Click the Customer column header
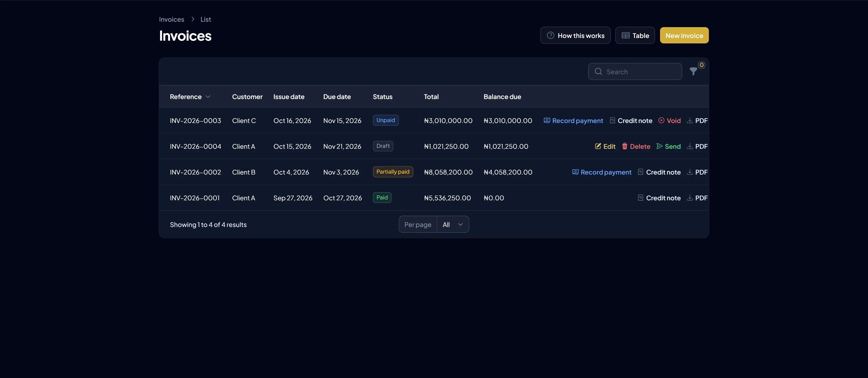 [247, 97]
